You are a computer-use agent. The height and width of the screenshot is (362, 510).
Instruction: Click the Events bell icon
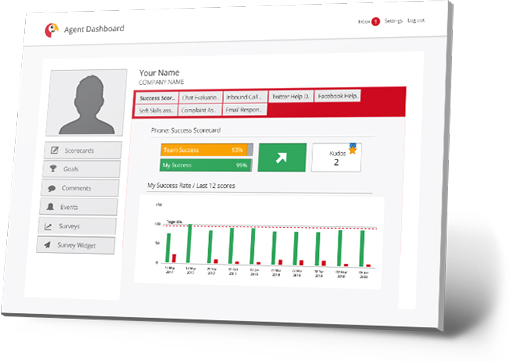click(x=50, y=207)
